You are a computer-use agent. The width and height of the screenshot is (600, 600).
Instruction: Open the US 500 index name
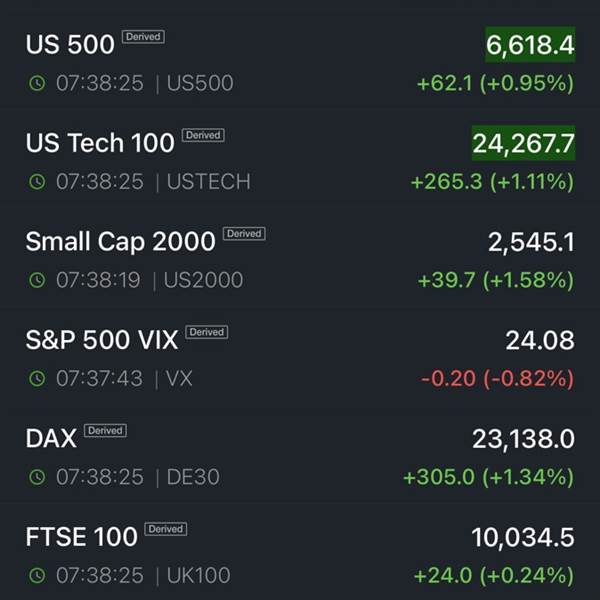pyautogui.click(x=68, y=45)
